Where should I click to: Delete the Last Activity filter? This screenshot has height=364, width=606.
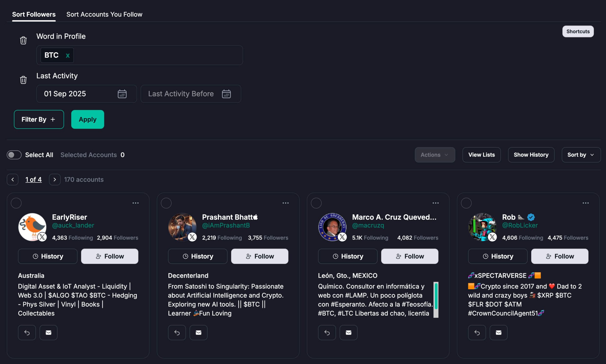pos(23,80)
